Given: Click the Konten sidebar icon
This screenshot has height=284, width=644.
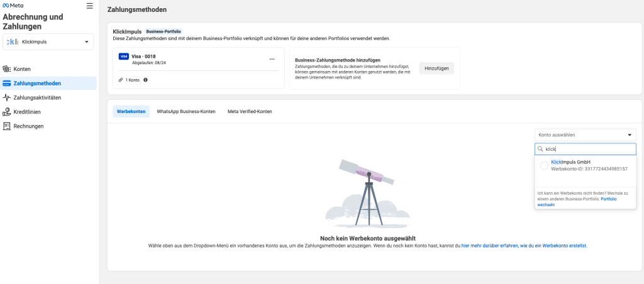Looking at the screenshot, I should [x=7, y=69].
